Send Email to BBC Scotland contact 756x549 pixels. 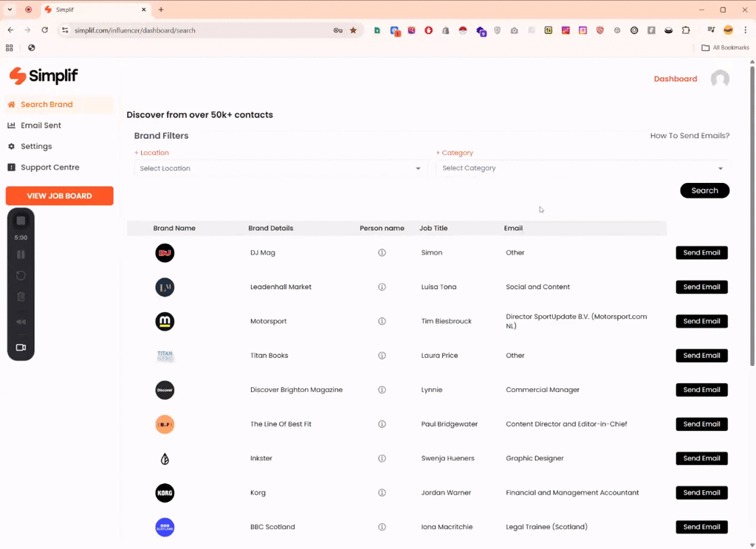coord(701,527)
